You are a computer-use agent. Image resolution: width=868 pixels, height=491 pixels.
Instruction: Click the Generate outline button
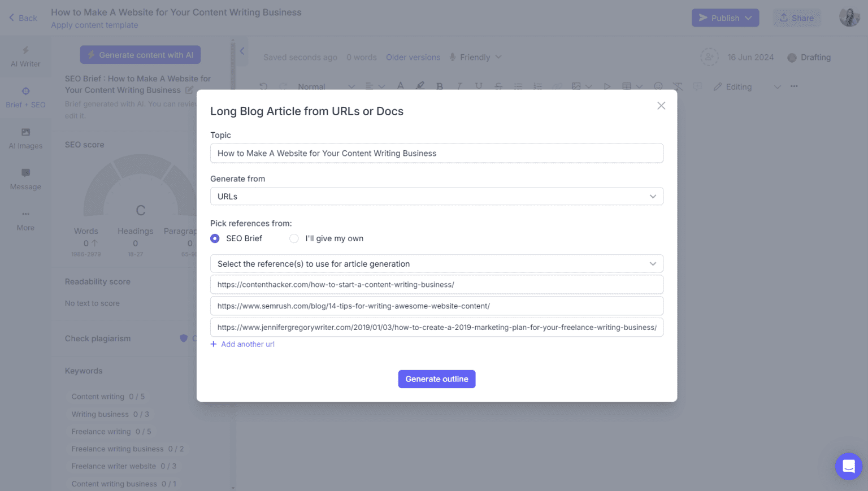(436, 379)
